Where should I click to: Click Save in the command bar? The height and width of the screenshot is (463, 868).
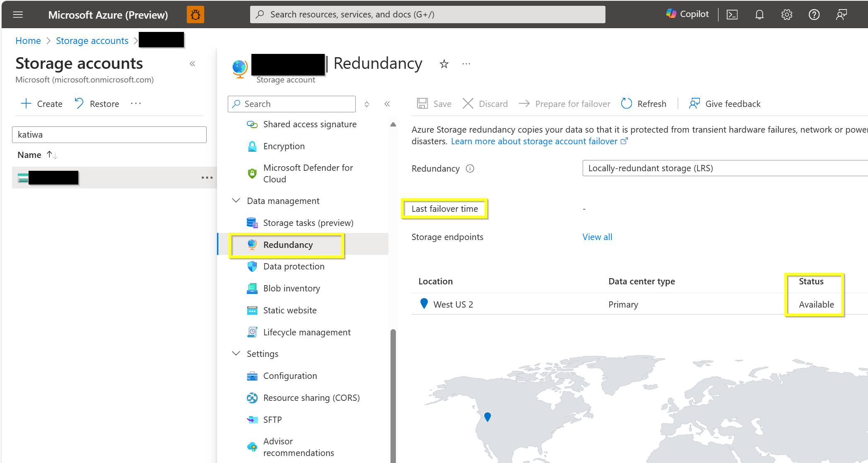434,104
